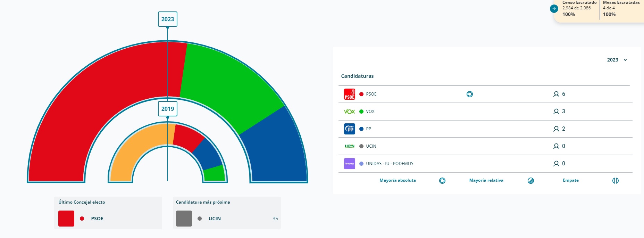Viewport: 644px width, 238px height.
Task: Click the orange segment of 2019 arc
Action: pyautogui.click(x=135, y=146)
